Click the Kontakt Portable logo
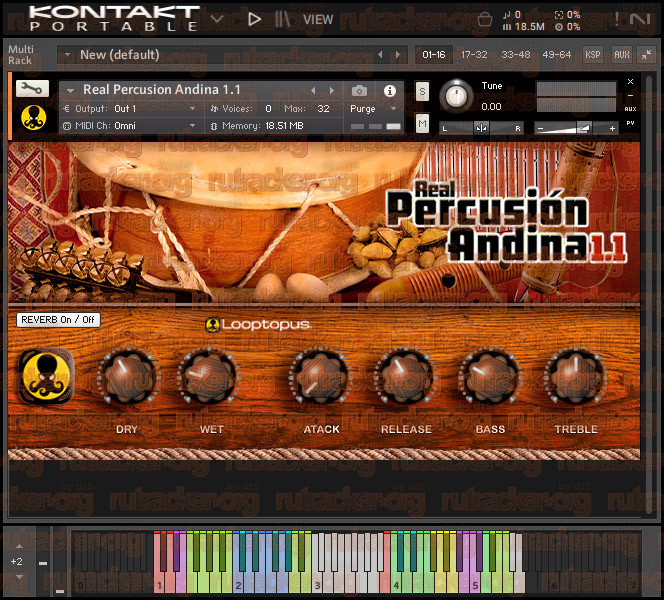The image size is (664, 600). (114, 19)
